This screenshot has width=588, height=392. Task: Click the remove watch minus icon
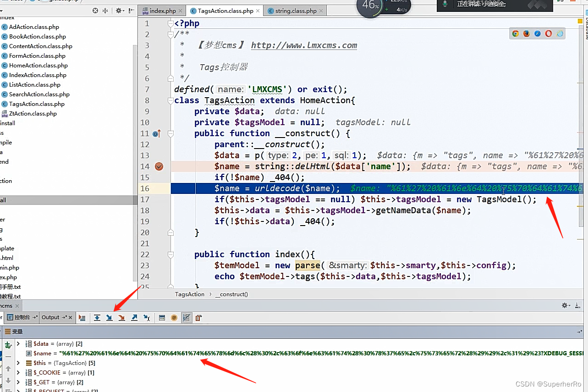8,356
